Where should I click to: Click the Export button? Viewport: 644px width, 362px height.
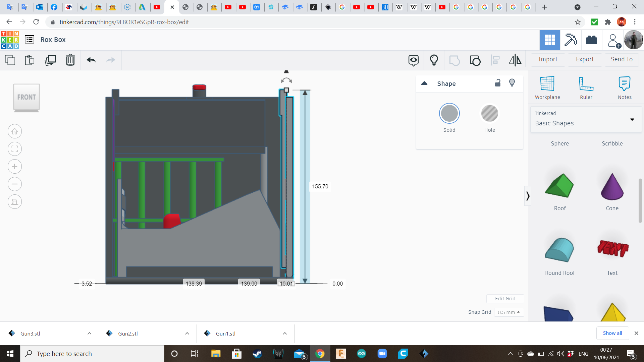(x=585, y=59)
